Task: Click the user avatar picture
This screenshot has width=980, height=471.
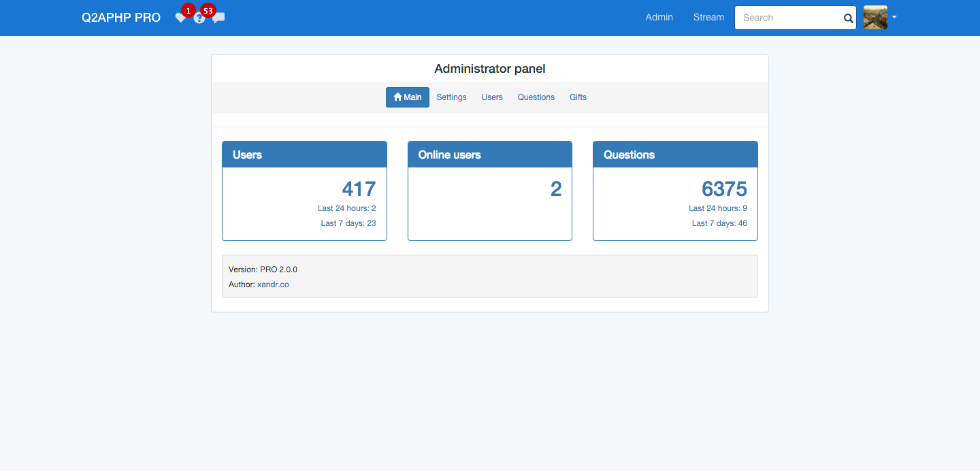Action: 875,18
